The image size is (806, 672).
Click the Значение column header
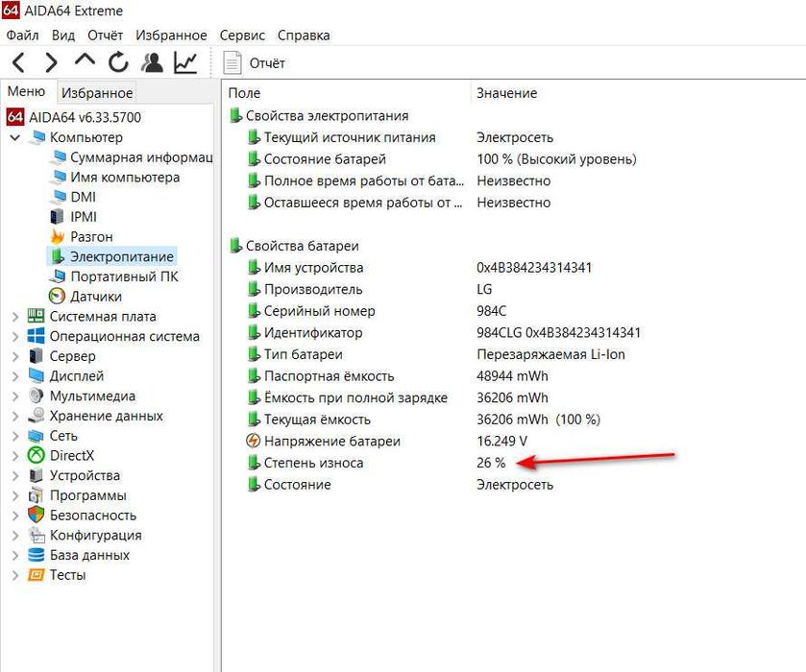click(506, 93)
